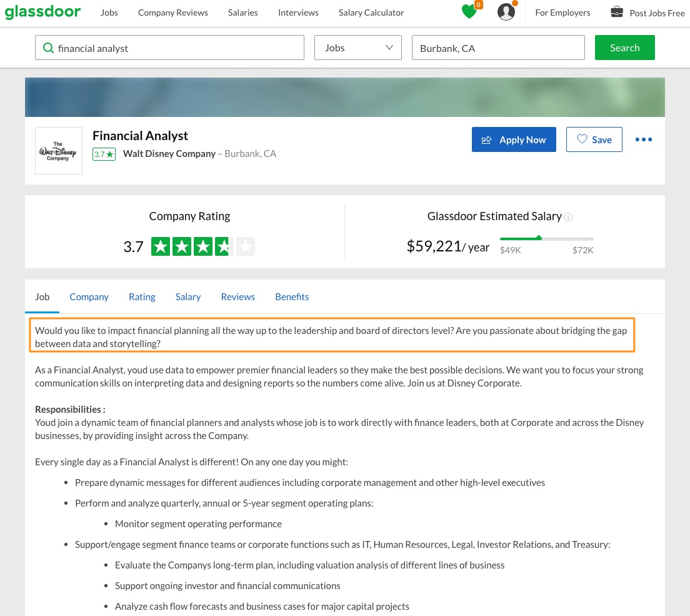Go to Jobs in top navigation
Screen dimensions: 690x616
[109, 13]
